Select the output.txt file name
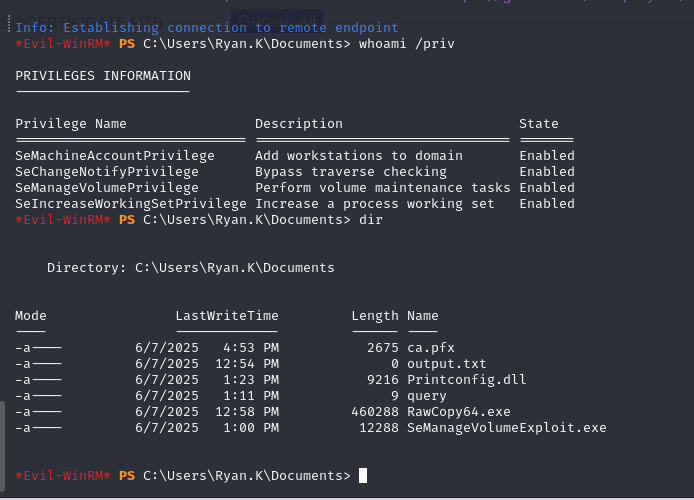This screenshot has height=500, width=694. 447,364
